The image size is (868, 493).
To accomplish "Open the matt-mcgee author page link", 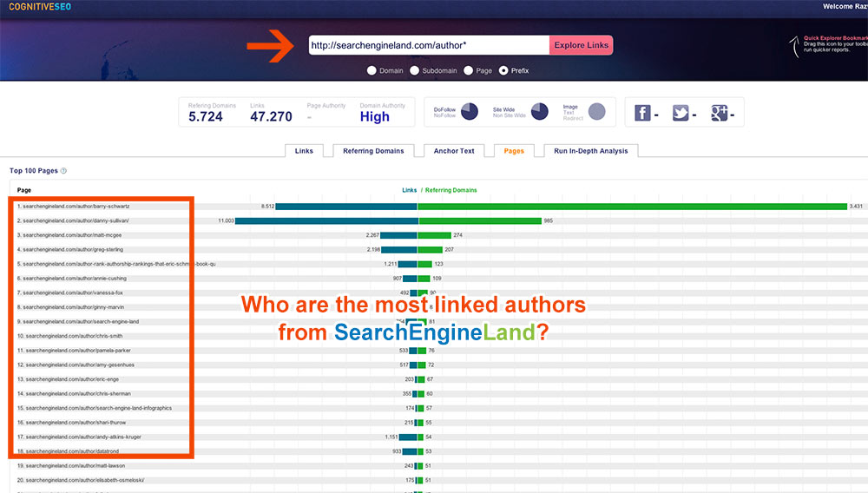I will (x=72, y=234).
